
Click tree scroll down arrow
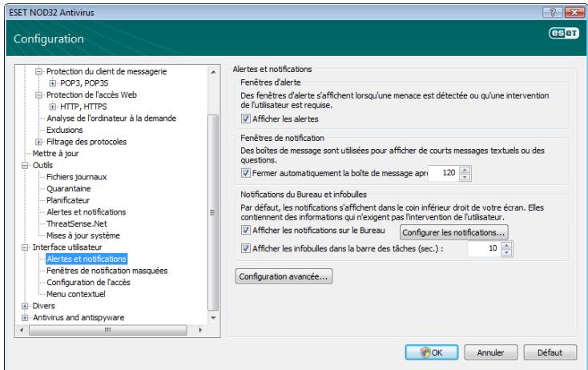click(x=213, y=318)
